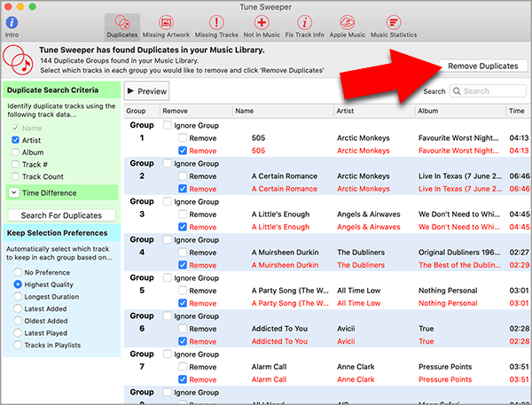Select Oldest Added radio button
This screenshot has width=532, height=405.
pyautogui.click(x=18, y=321)
